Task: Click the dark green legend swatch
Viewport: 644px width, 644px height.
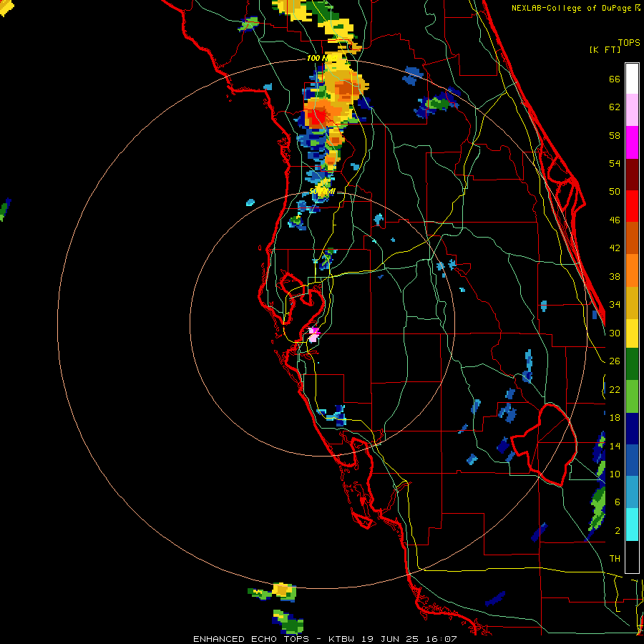Action: click(632, 364)
